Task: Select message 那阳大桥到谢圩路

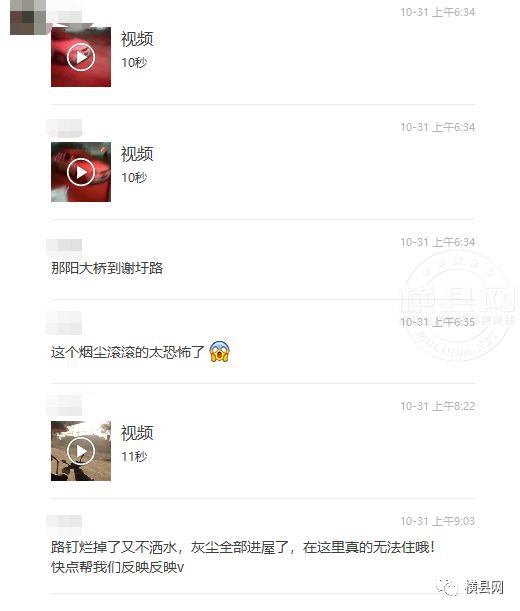Action: [x=107, y=268]
